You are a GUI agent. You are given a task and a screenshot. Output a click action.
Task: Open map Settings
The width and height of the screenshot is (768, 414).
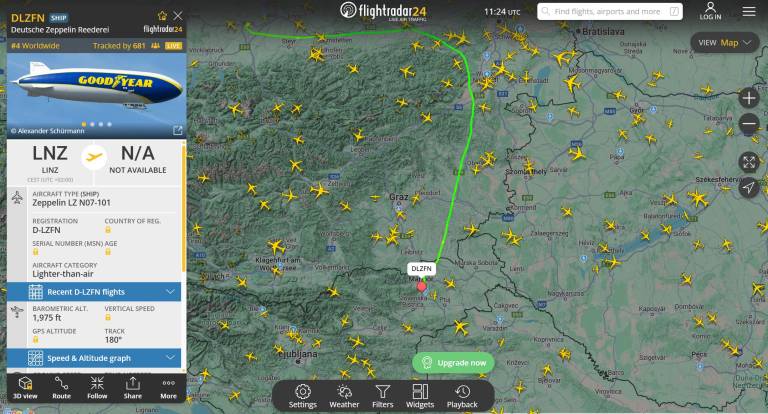pos(303,396)
